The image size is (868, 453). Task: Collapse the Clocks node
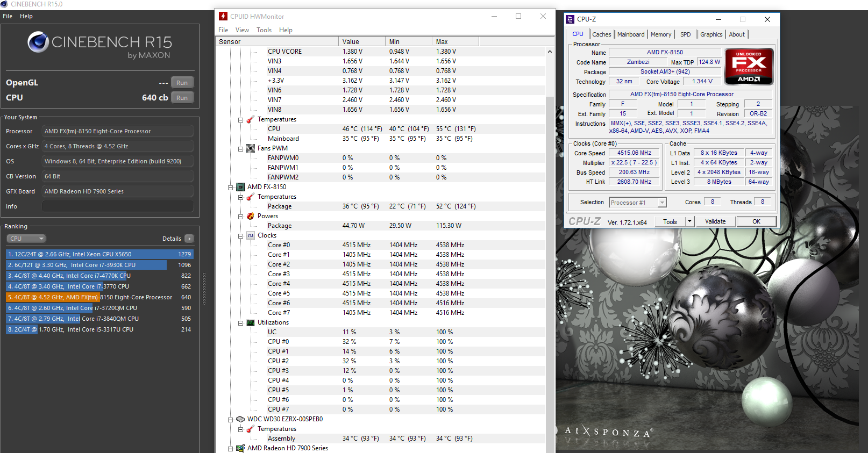point(240,236)
